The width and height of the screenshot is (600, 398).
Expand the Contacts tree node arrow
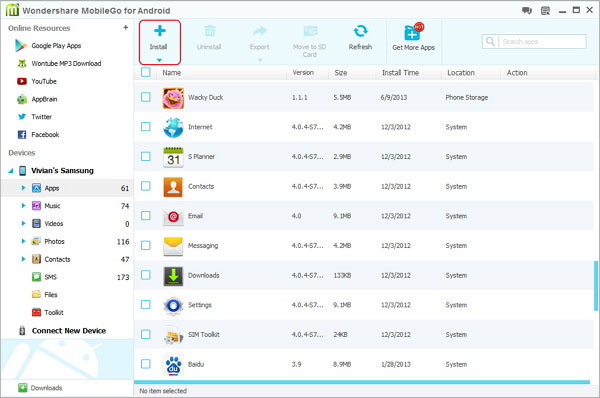(x=23, y=259)
